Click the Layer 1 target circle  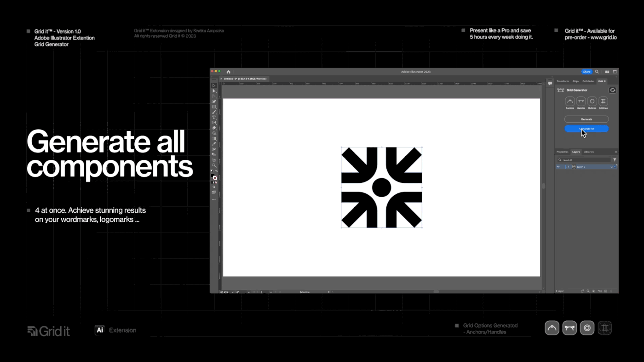pyautogui.click(x=611, y=167)
